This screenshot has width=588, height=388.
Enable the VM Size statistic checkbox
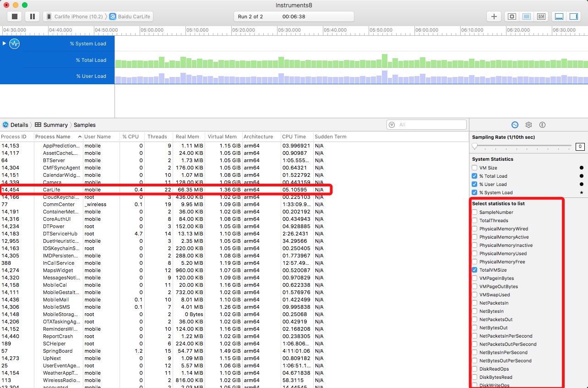(x=475, y=168)
